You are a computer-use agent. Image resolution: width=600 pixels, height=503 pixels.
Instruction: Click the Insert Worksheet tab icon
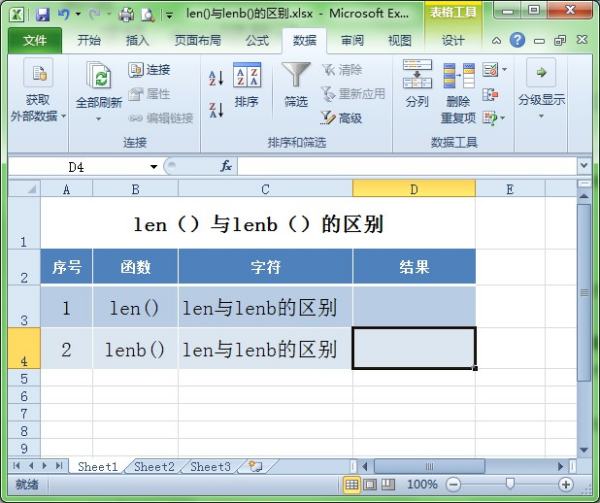254,466
